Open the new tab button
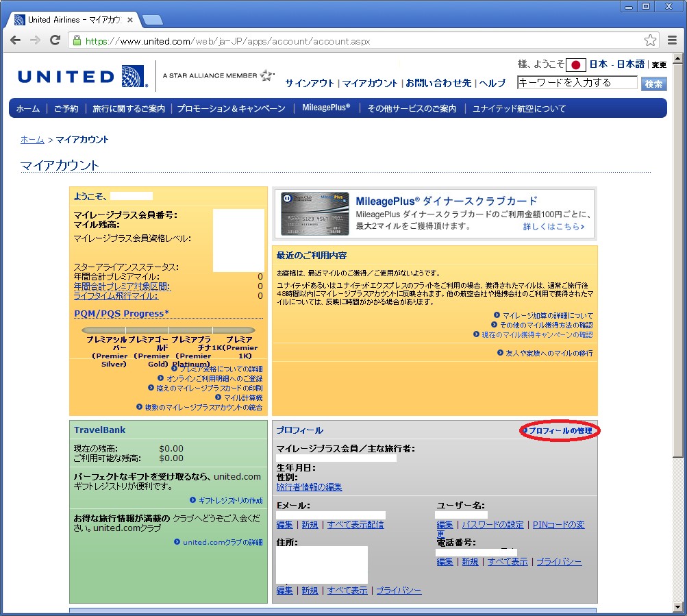Viewport: 687px width, 616px height. 153,20
